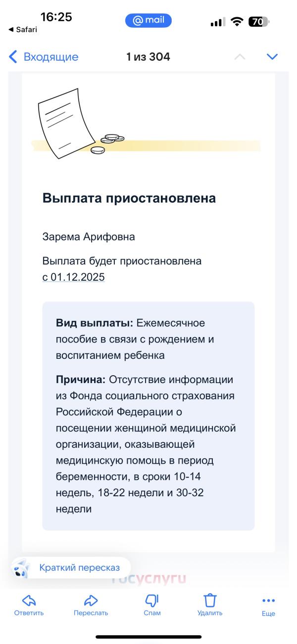The height and width of the screenshot is (644, 297).
Task: Tap the Выплата приостановлена heading
Action: click(x=129, y=198)
